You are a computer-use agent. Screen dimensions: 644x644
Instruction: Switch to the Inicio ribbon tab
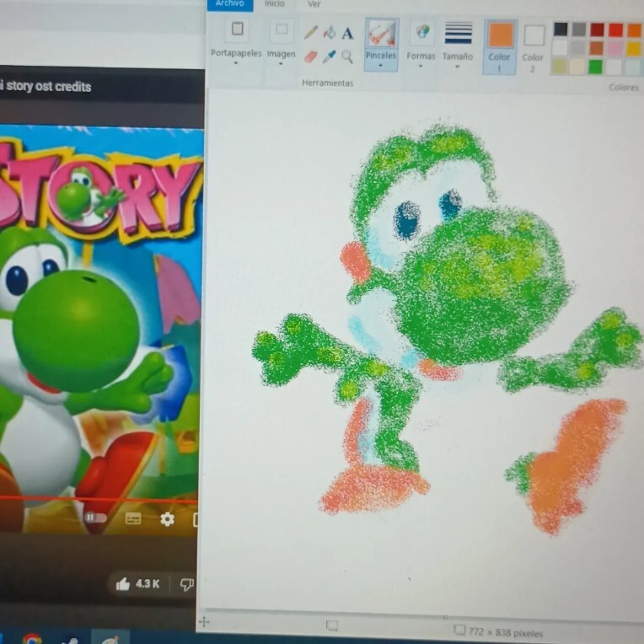click(274, 3)
